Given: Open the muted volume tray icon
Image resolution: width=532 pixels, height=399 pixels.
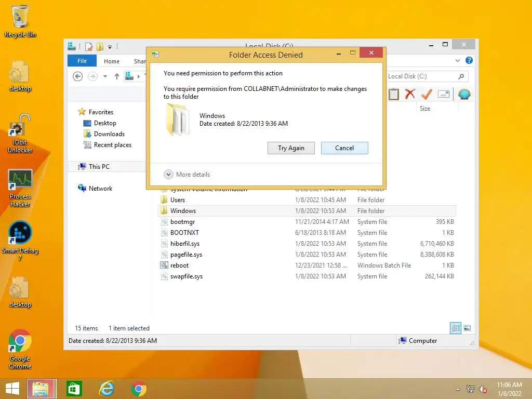Looking at the screenshot, I should 483,389.
